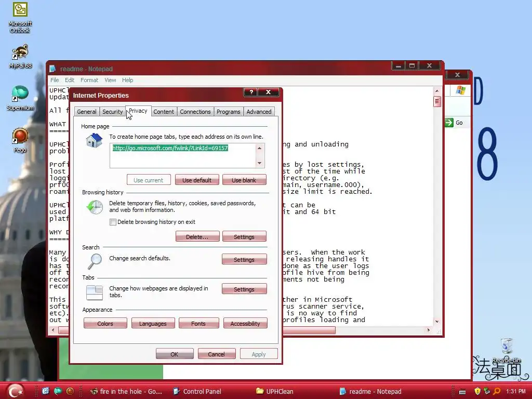The image size is (532, 399).
Task: Click the home page box scroll down arrow
Action: (260, 163)
